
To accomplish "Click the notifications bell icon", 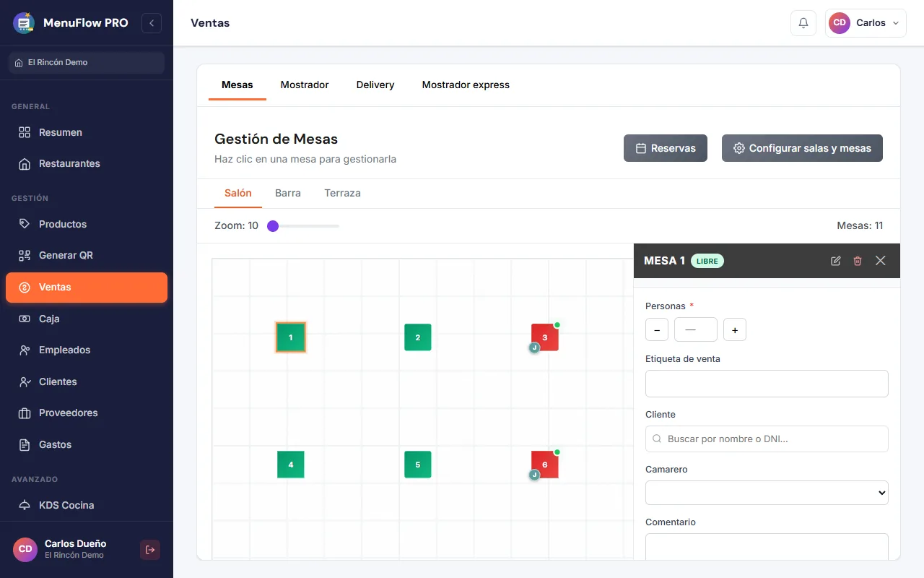I will (x=803, y=23).
